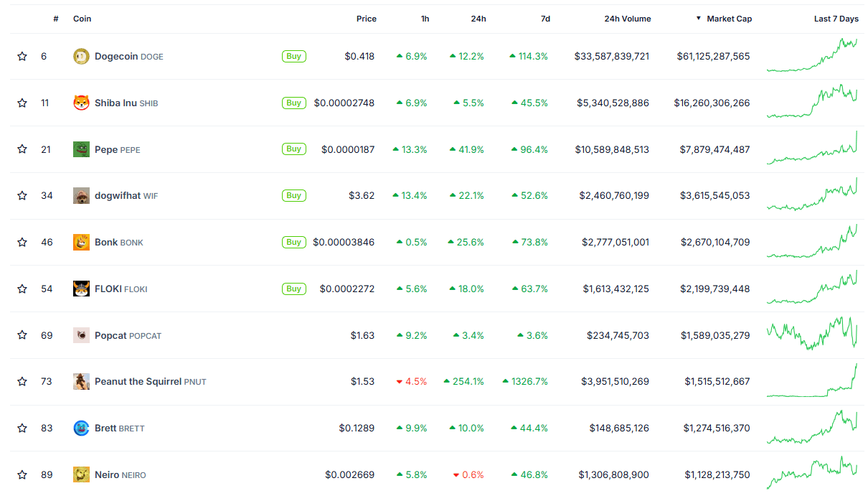Toggle the watchlist star for Popcat
The height and width of the screenshot is (496, 868).
(x=22, y=335)
